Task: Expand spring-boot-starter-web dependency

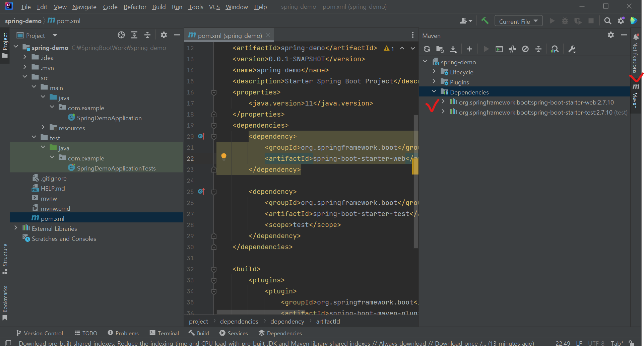Action: click(x=443, y=101)
